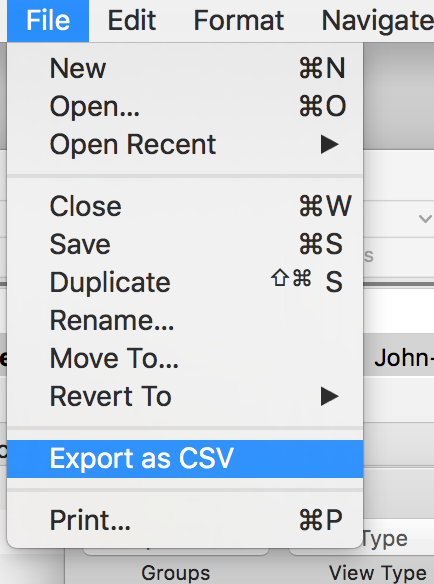This screenshot has height=584, width=434.
Task: Open the Format menu
Action: point(239,20)
